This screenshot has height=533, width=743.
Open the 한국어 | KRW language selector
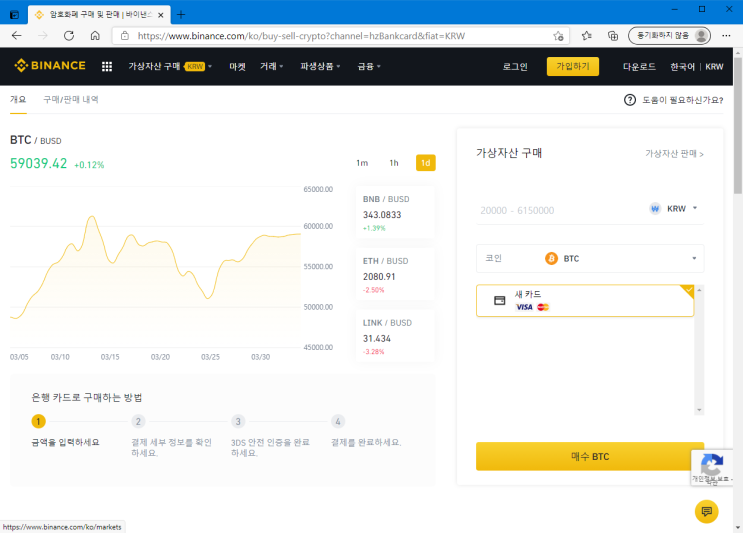[x=697, y=66]
